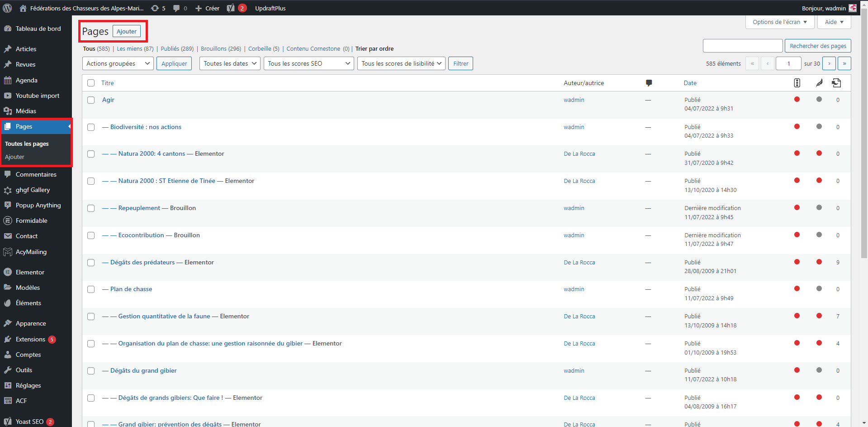Click the red SEO score dot for Agir
The width and height of the screenshot is (868, 427).
click(x=797, y=100)
